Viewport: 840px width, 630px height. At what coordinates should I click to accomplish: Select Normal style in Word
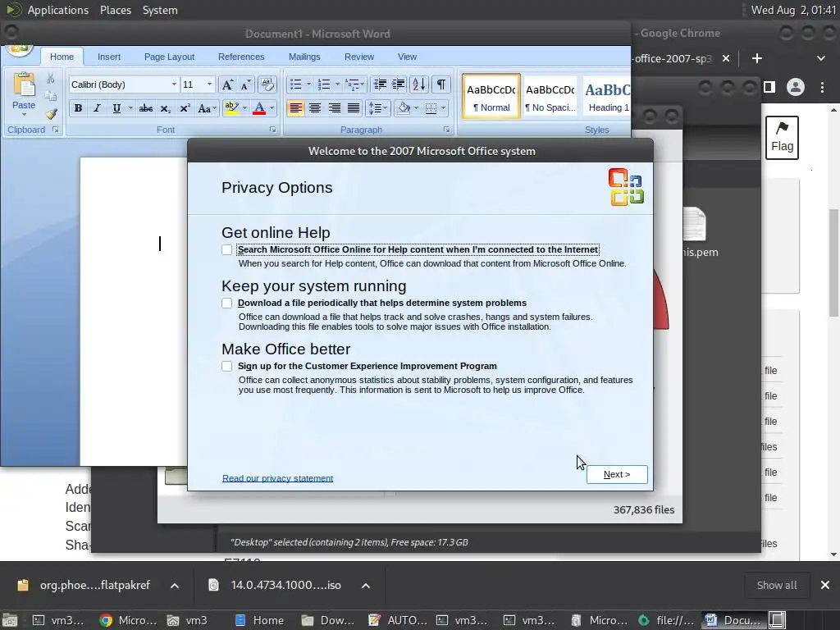pyautogui.click(x=491, y=97)
